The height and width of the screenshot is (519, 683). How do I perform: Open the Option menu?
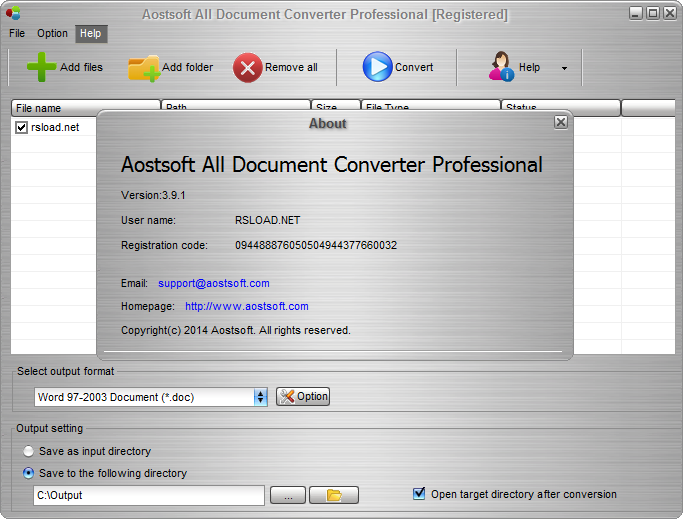52,34
